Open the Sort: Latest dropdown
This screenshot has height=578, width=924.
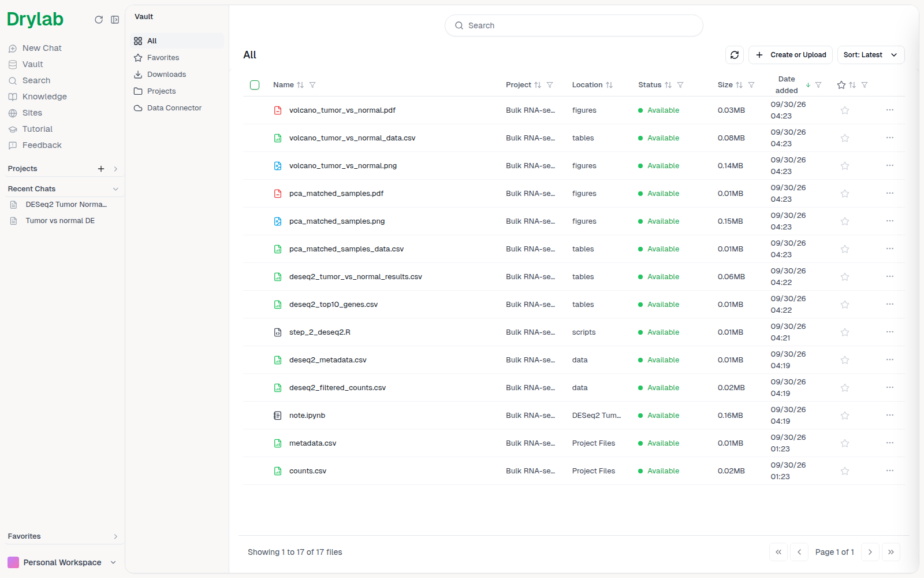[871, 55]
